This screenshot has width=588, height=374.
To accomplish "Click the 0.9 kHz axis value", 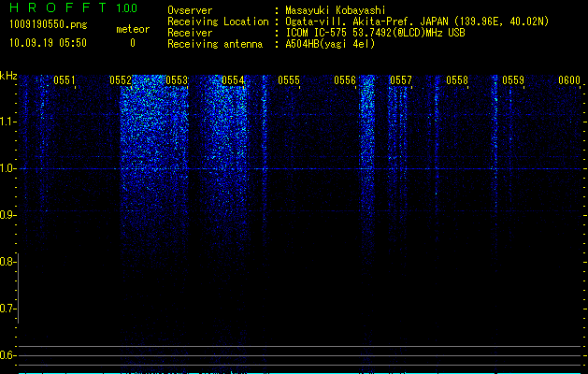I will [7, 215].
